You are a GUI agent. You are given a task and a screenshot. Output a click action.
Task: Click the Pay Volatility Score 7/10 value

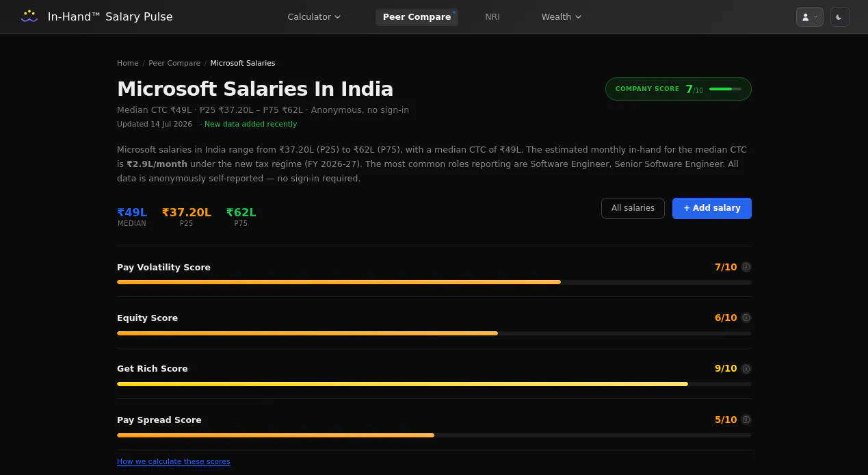[x=726, y=267]
